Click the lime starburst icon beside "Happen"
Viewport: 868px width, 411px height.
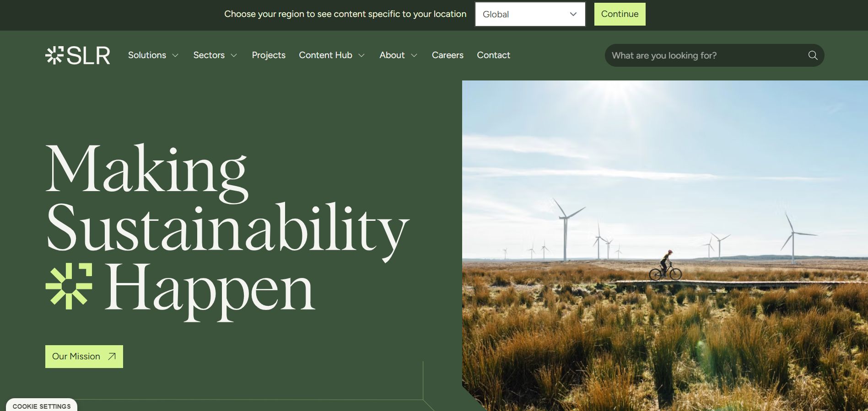(69, 286)
